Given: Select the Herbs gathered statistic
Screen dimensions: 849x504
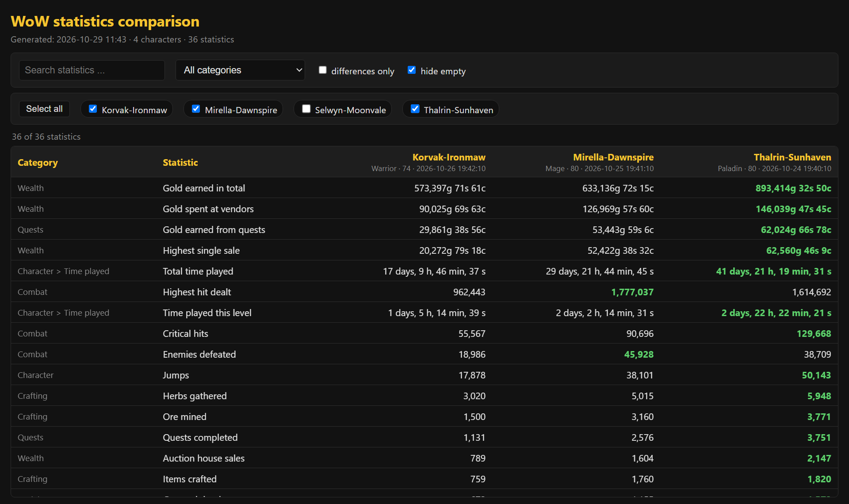Looking at the screenshot, I should (195, 396).
